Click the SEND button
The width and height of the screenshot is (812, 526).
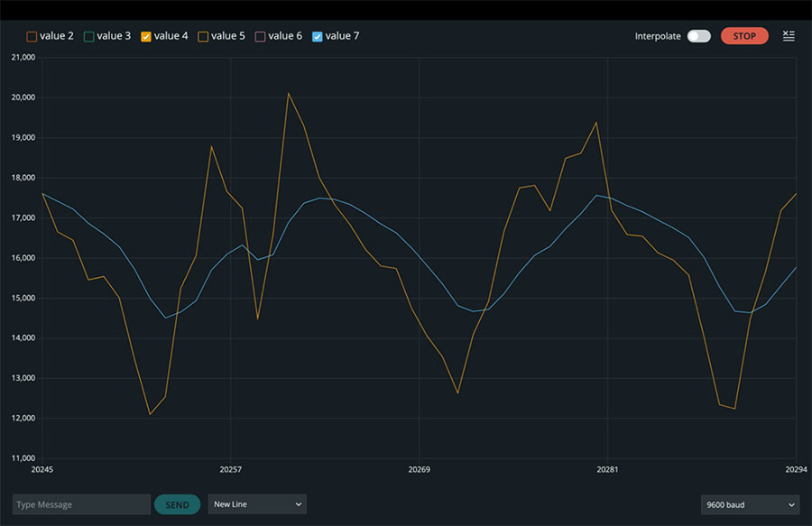click(x=177, y=504)
